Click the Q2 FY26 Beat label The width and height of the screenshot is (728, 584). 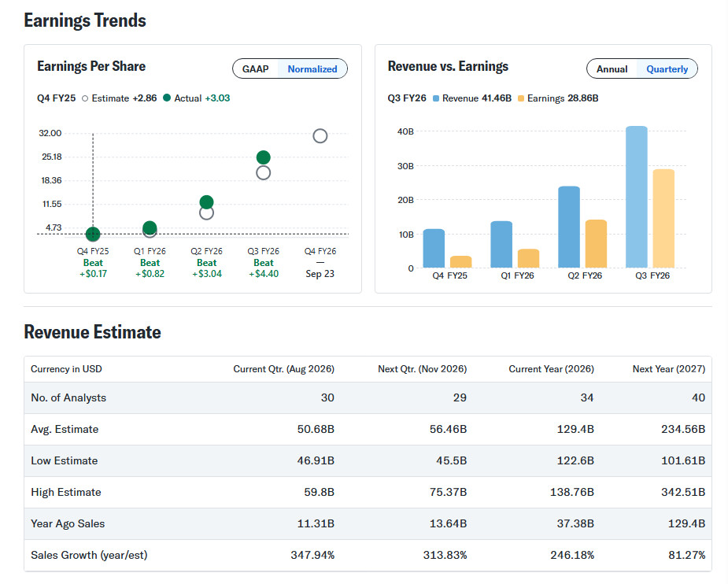pos(207,263)
